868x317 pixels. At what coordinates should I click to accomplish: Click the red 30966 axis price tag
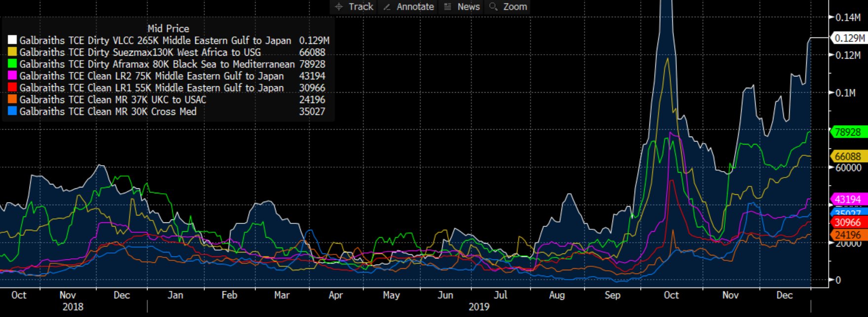[848, 222]
